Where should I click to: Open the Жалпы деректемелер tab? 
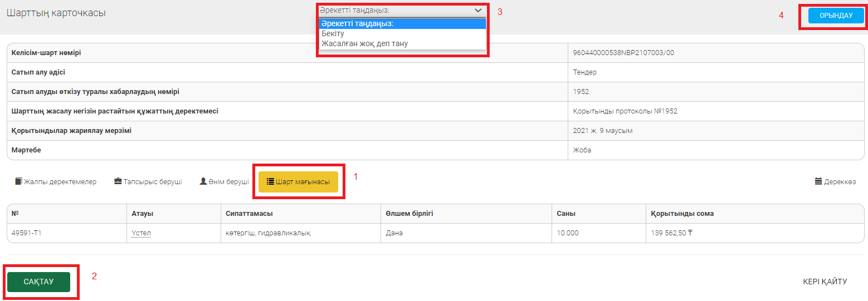click(x=60, y=182)
